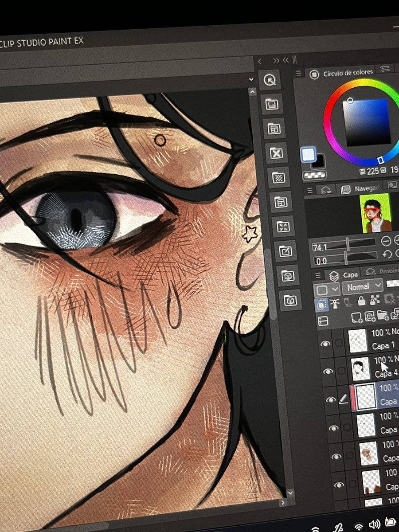Select the Capa 1 layer thumbnail
Image resolution: width=399 pixels, height=532 pixels.
(357, 340)
